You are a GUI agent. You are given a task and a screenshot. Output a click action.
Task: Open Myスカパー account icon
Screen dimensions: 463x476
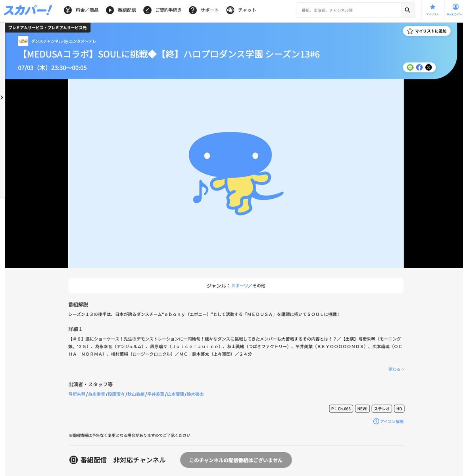[x=455, y=7]
